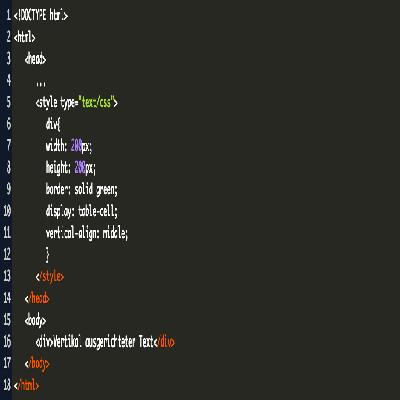Click the opening html tag

[x=24, y=37]
